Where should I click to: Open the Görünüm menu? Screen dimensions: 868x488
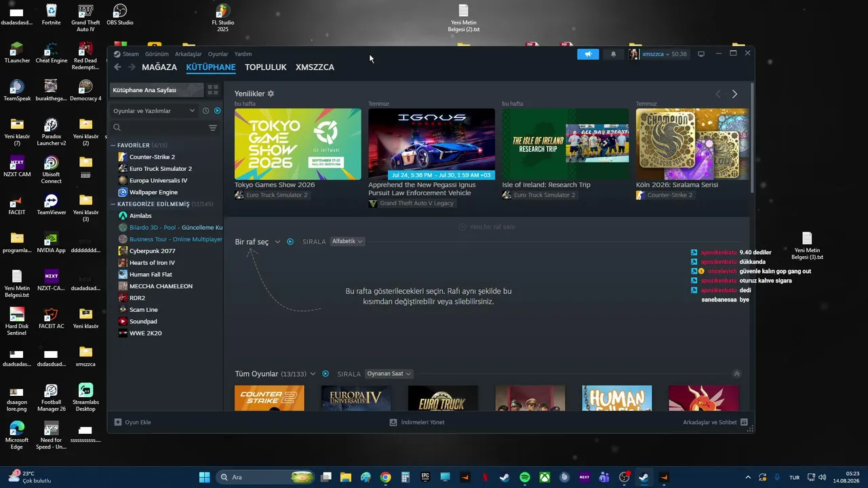(157, 54)
